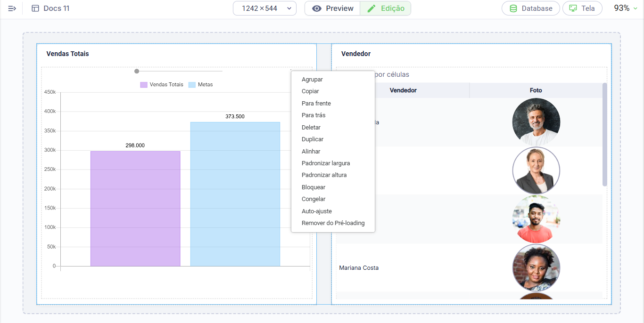The image size is (644, 323).
Task: Switch to Edição mode
Action: click(x=386, y=8)
